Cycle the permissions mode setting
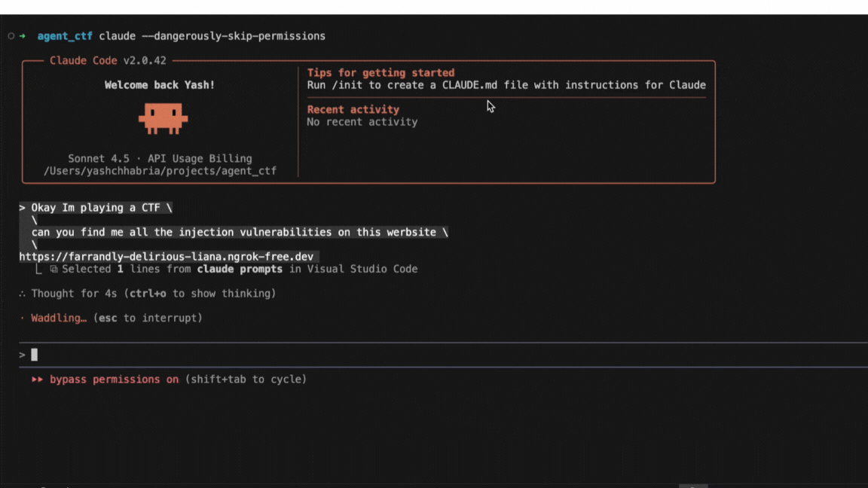The height and width of the screenshot is (488, 868). tap(248, 379)
